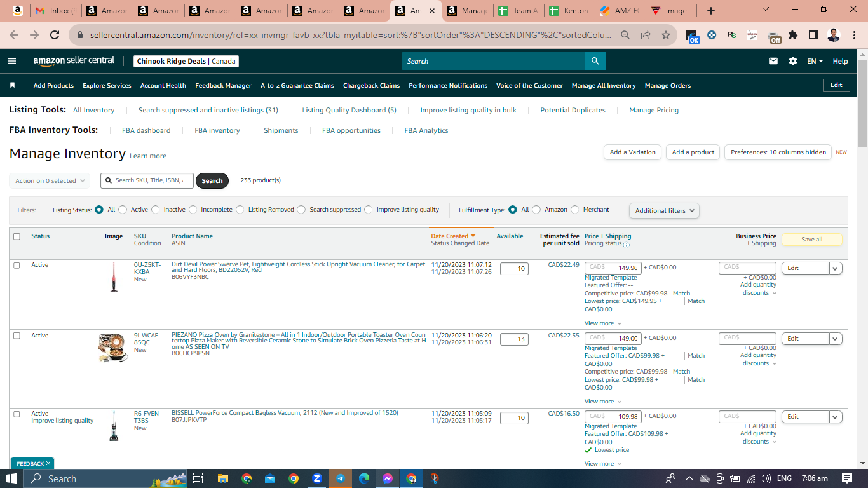Image resolution: width=868 pixels, height=488 pixels.
Task: Share this page using the address bar share icon
Action: pos(646,36)
